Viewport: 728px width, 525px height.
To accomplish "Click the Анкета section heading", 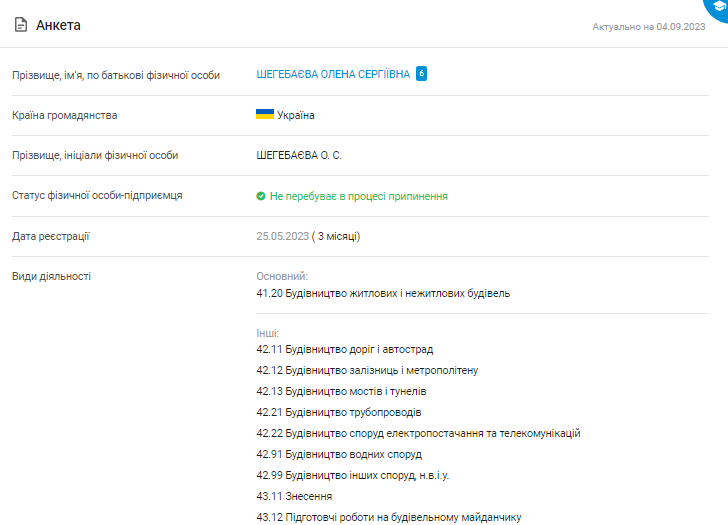I will 58,25.
